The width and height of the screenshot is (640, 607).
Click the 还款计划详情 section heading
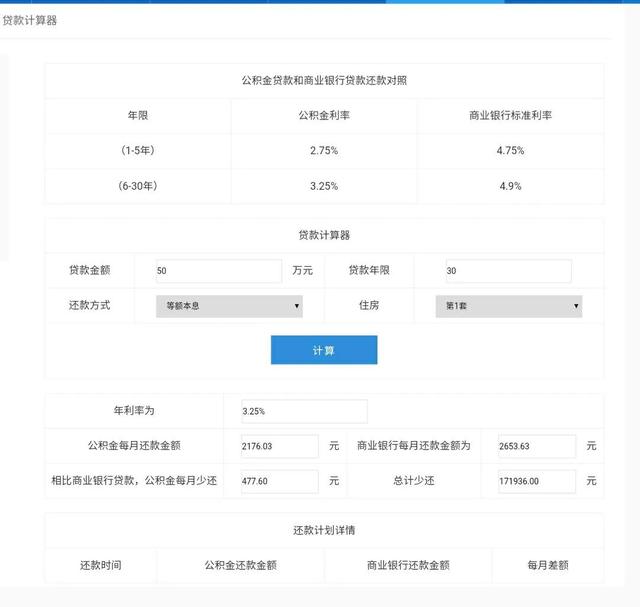324,530
